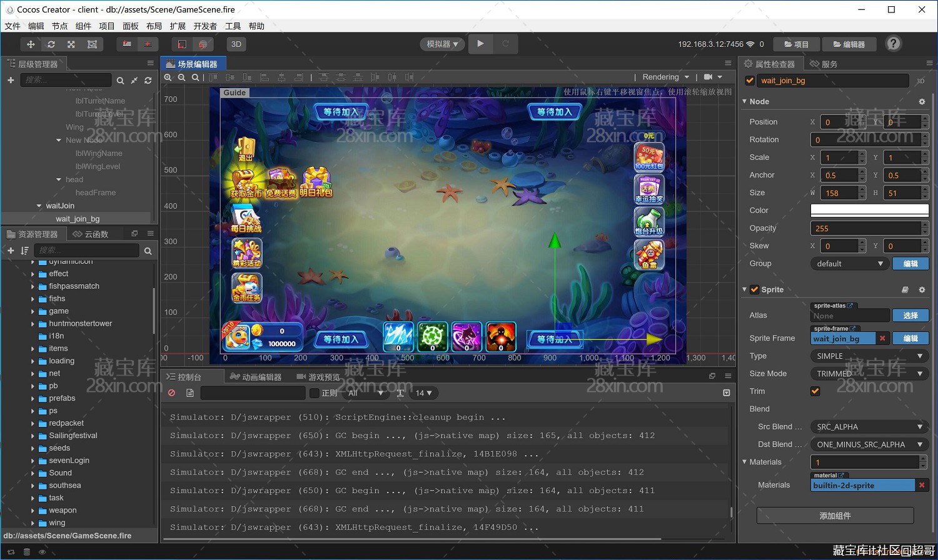Collapse all nodes in the hierarchy
Viewport: 938px width, 560px height.
click(134, 81)
